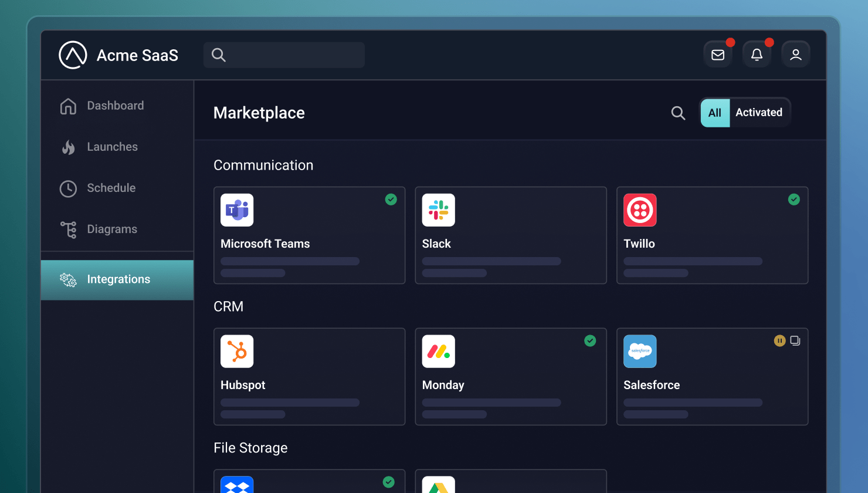Click the Slack app logo
This screenshot has height=493, width=868.
click(x=439, y=210)
